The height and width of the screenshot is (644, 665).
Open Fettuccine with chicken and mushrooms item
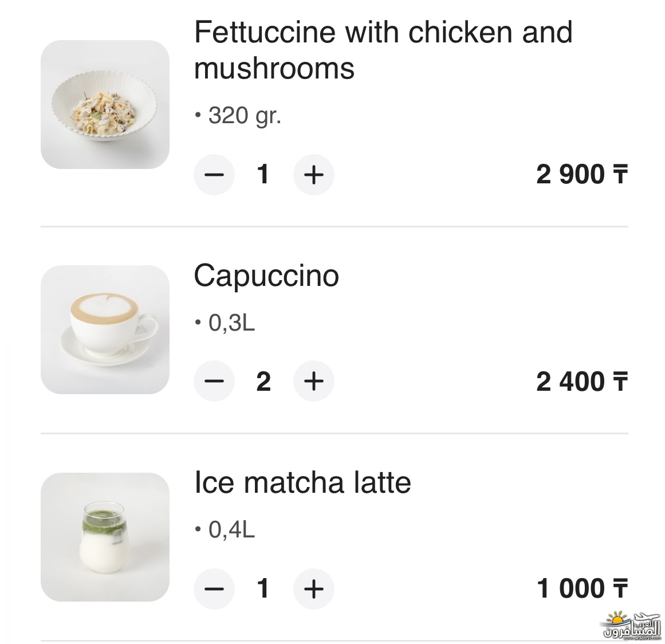click(383, 49)
